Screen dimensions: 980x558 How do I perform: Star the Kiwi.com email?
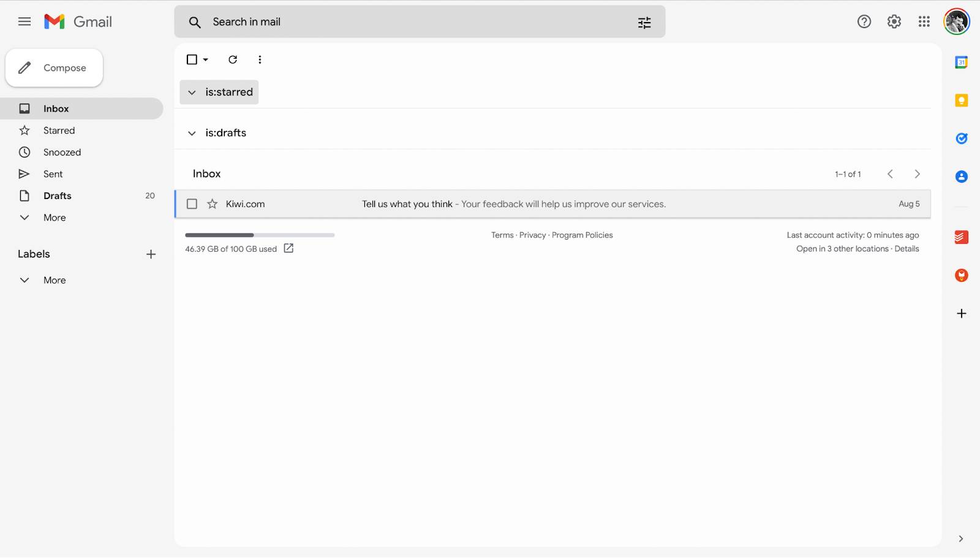pos(212,204)
